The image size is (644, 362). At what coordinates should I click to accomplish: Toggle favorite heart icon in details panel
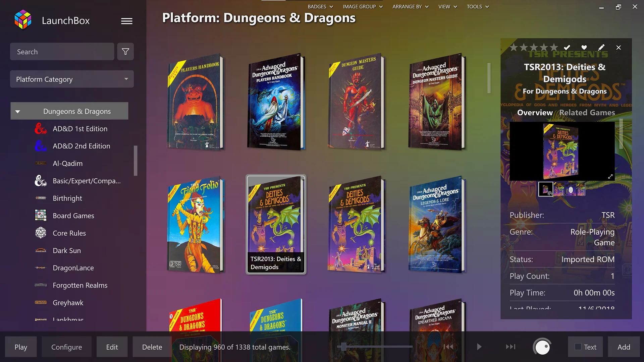tap(584, 48)
